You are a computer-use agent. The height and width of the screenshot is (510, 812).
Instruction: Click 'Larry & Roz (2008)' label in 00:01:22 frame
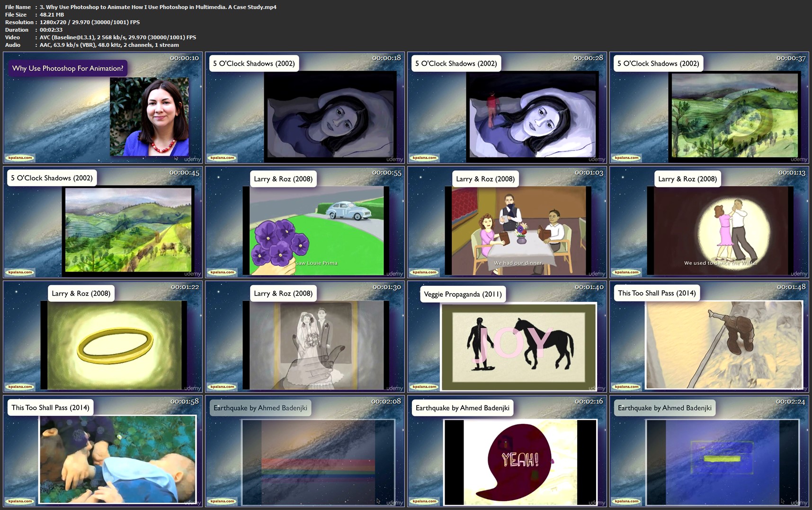coord(81,293)
